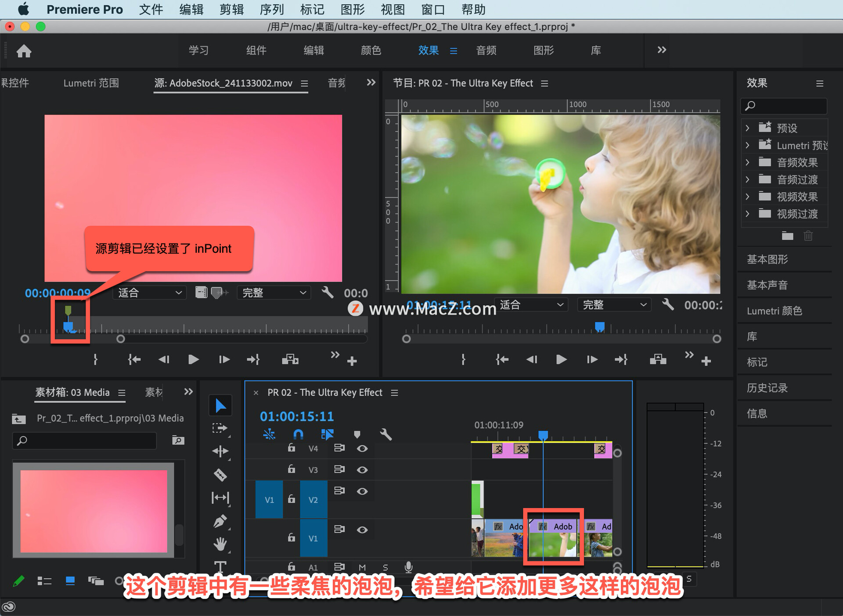Image resolution: width=843 pixels, height=616 pixels.
Task: Switch project panel to Icon view
Action: tap(70, 581)
